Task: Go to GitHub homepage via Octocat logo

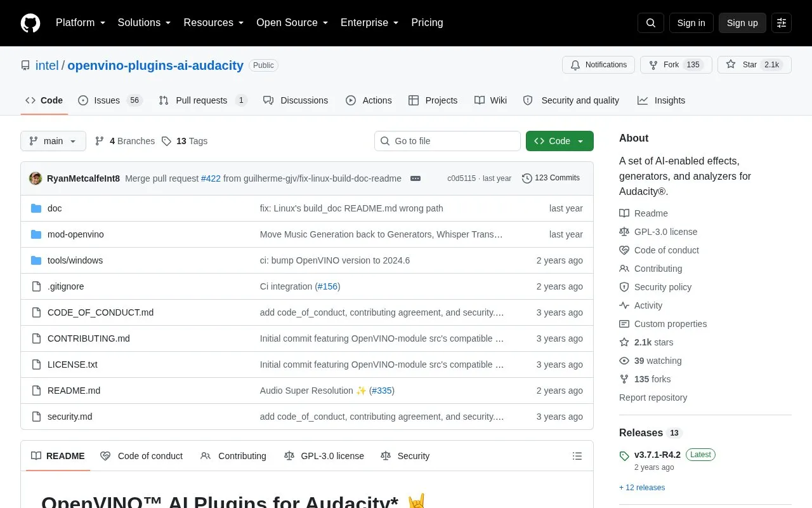Action: (30, 23)
